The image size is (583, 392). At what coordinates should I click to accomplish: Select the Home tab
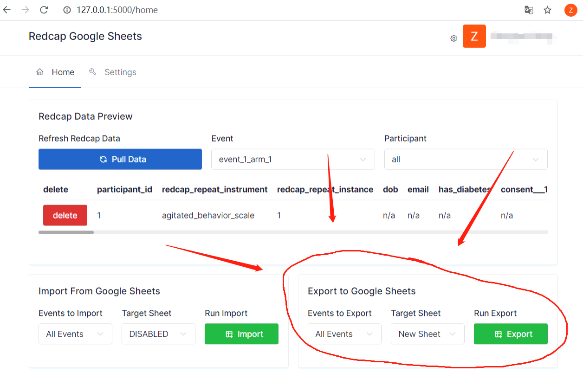click(64, 72)
